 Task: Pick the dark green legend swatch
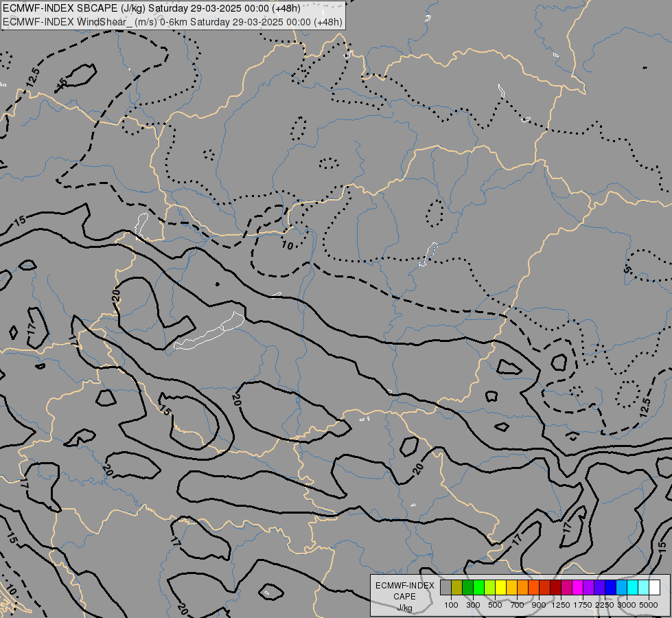click(x=467, y=588)
